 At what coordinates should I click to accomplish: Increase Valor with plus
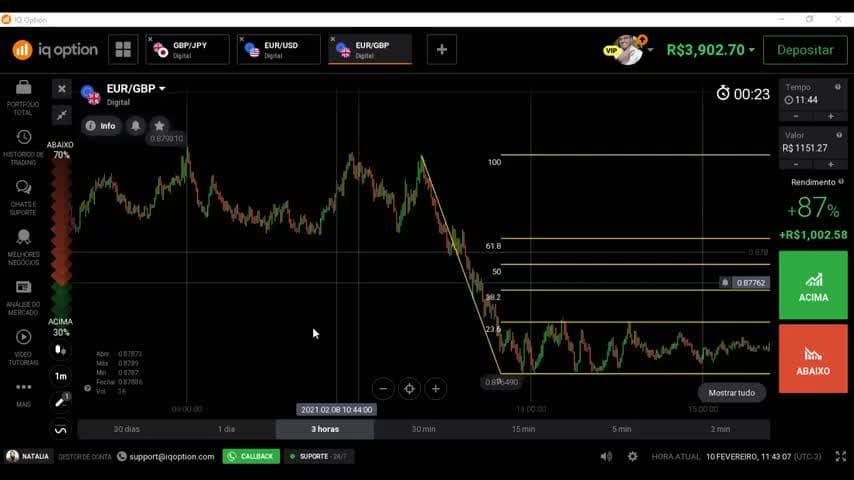click(x=831, y=165)
